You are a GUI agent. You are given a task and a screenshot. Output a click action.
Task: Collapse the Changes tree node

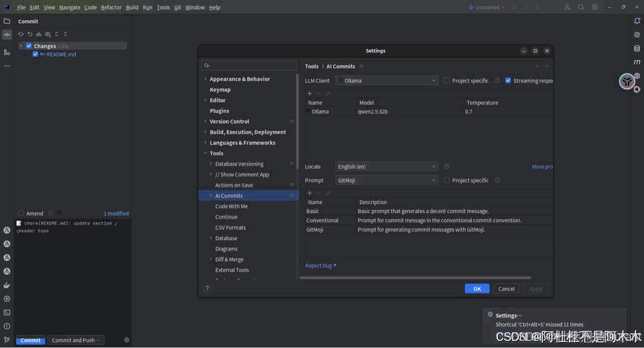(21, 46)
